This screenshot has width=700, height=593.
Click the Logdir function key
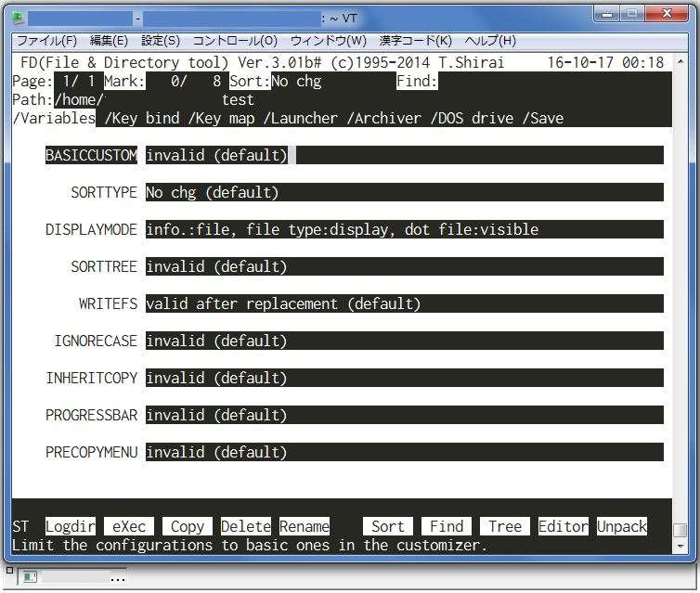point(70,526)
